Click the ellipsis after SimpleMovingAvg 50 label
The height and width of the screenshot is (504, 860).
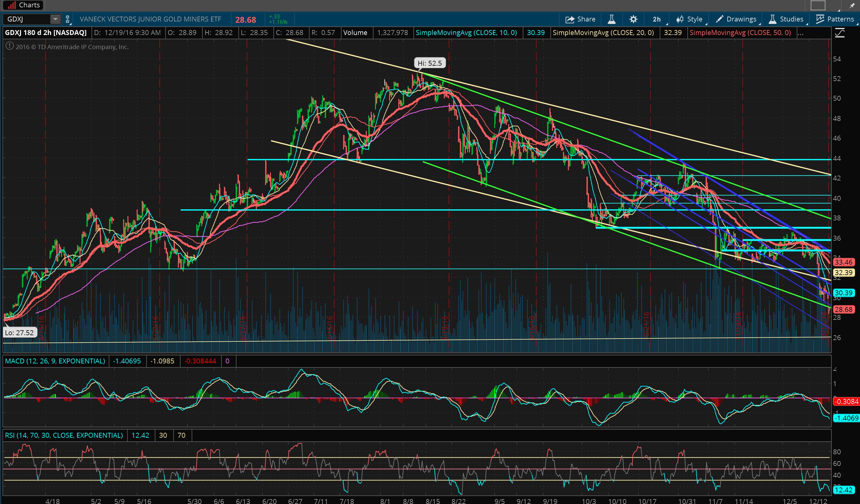click(801, 33)
